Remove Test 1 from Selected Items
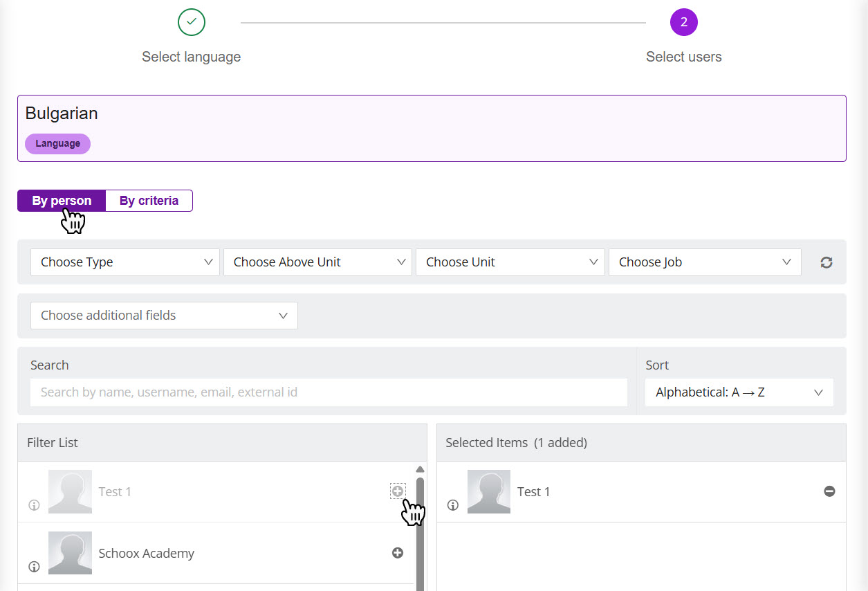Viewport: 868px width, 591px height. [x=829, y=491]
